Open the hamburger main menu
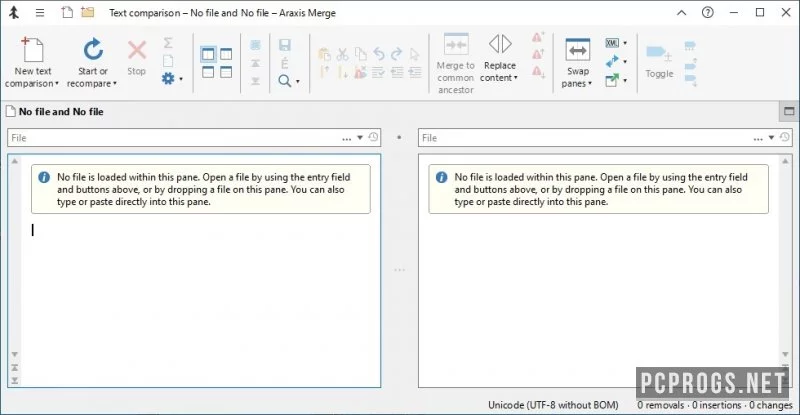800x415 pixels. click(40, 13)
